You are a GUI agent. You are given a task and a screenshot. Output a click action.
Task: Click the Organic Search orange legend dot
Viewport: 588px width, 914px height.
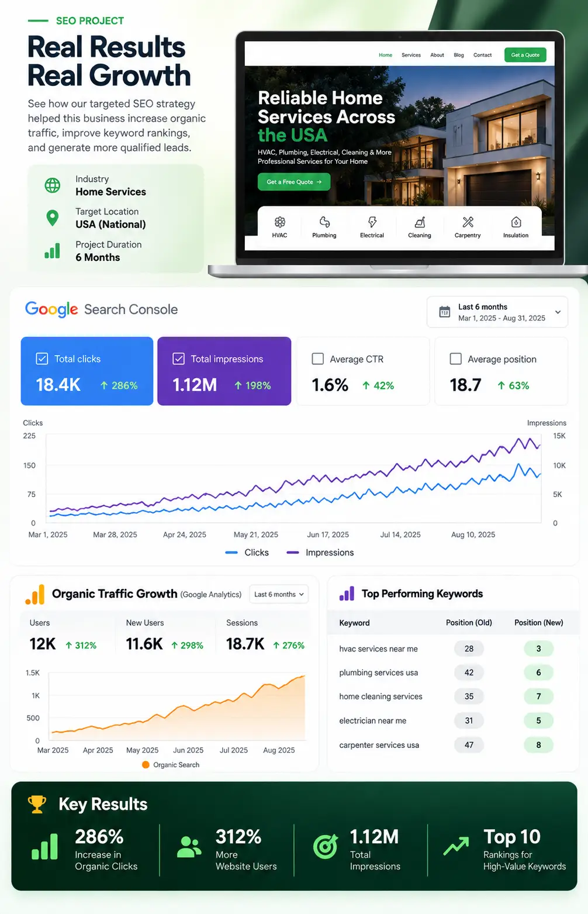146,765
